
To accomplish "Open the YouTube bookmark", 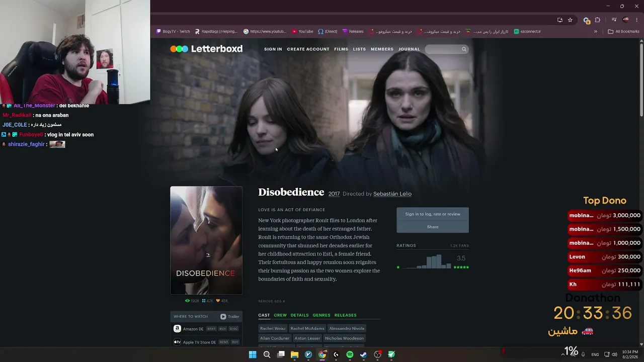I will pos(302,31).
